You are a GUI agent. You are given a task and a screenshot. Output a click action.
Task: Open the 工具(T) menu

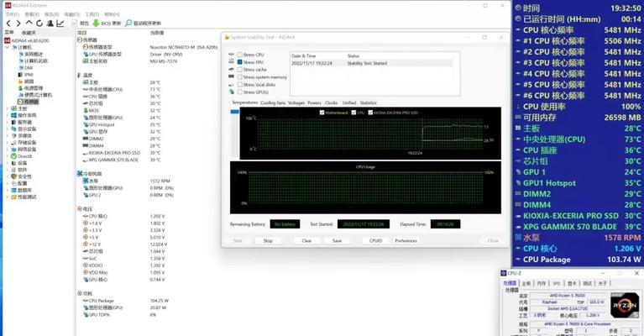[x=92, y=14]
